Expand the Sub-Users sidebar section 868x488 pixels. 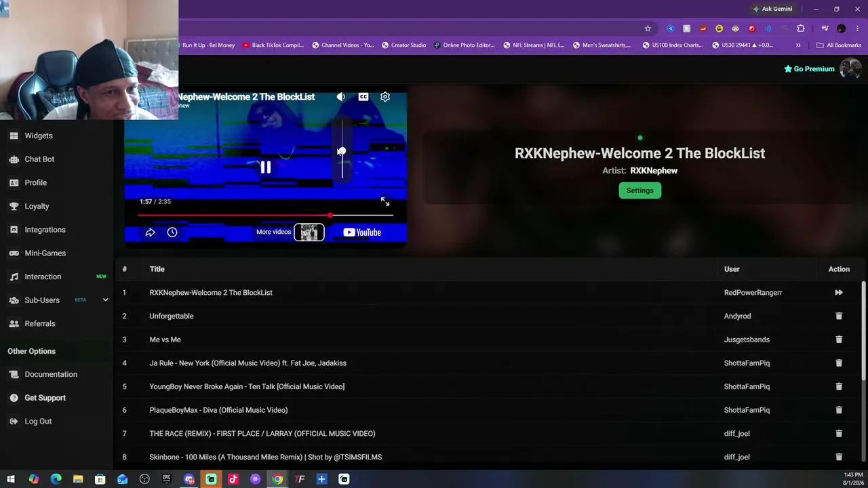(105, 300)
